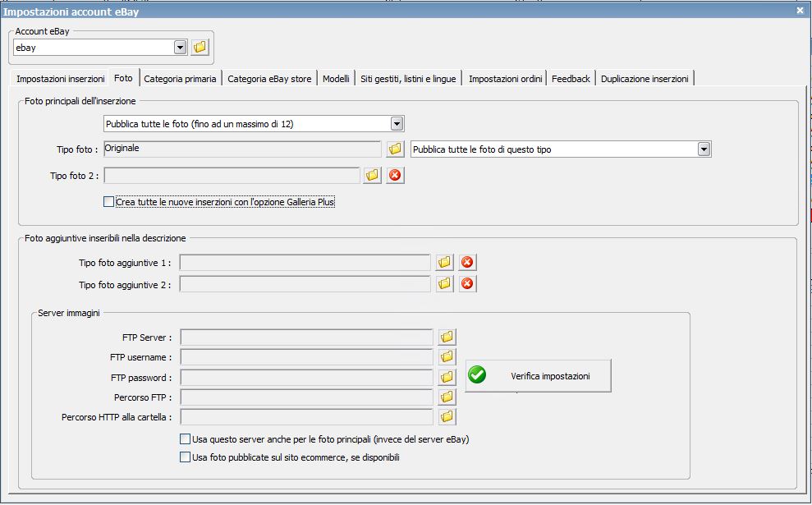Viewport: 812px width, 505px height.
Task: Click the Verifica impostazioni button
Action: 538,376
